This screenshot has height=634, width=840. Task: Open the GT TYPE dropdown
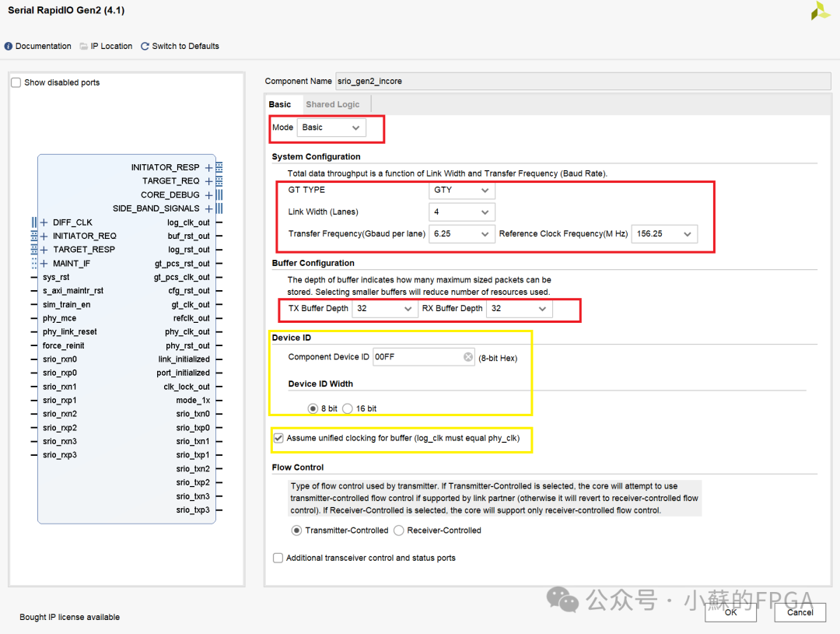click(x=461, y=190)
